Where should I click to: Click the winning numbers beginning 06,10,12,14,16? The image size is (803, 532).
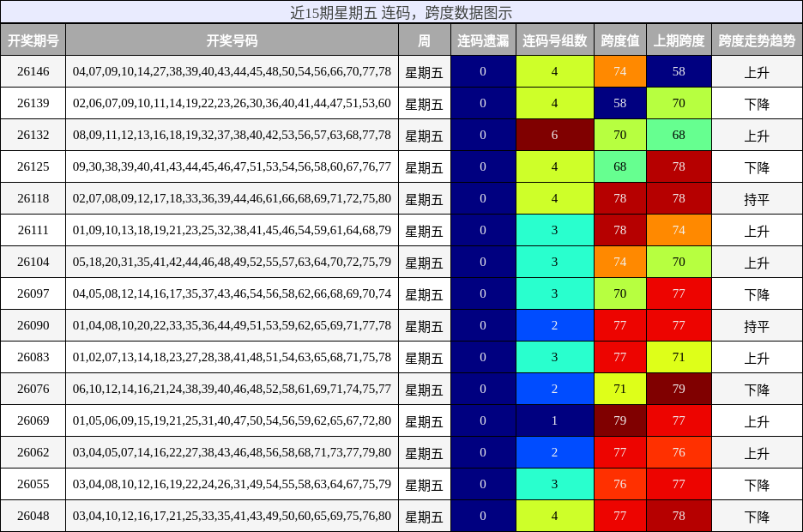232,389
